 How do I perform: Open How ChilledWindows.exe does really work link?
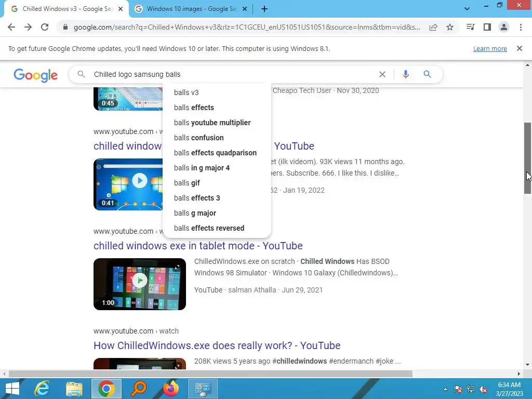(217, 345)
